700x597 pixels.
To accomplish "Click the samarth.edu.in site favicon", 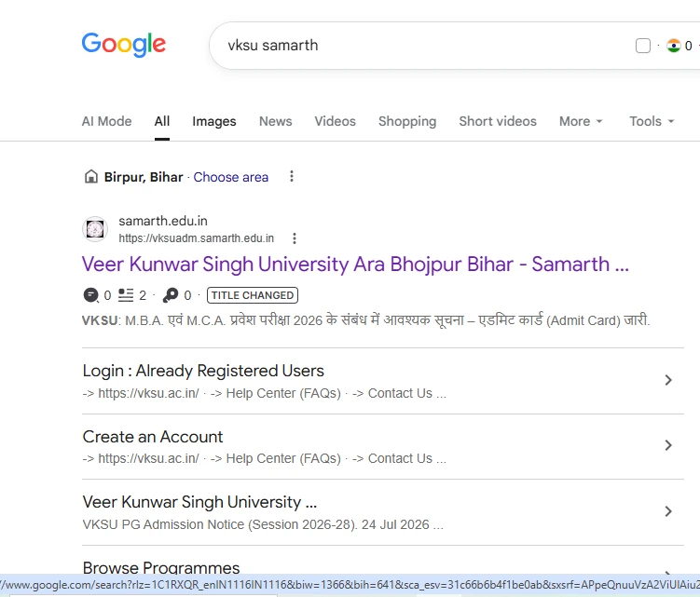I will click(x=95, y=229).
